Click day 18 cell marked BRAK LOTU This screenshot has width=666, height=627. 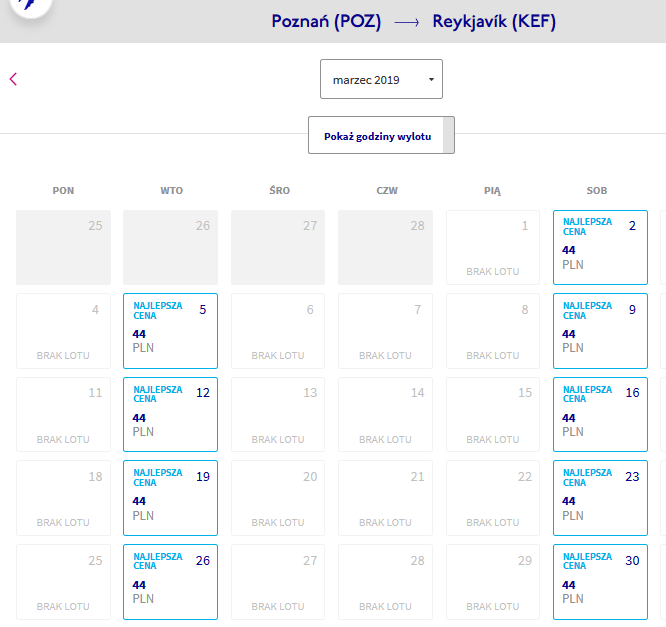click(x=63, y=498)
